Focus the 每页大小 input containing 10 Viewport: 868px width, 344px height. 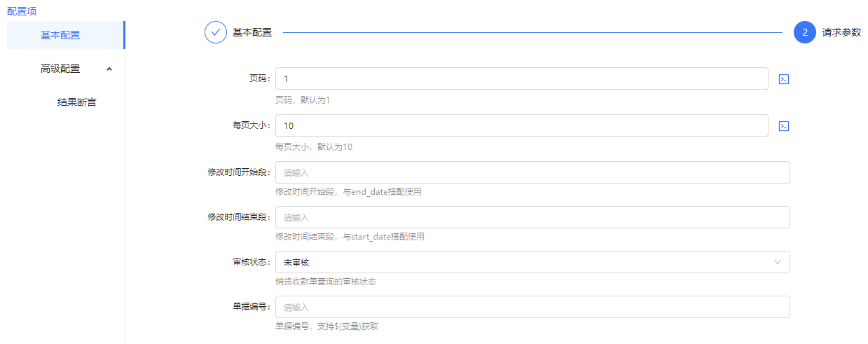pos(521,126)
